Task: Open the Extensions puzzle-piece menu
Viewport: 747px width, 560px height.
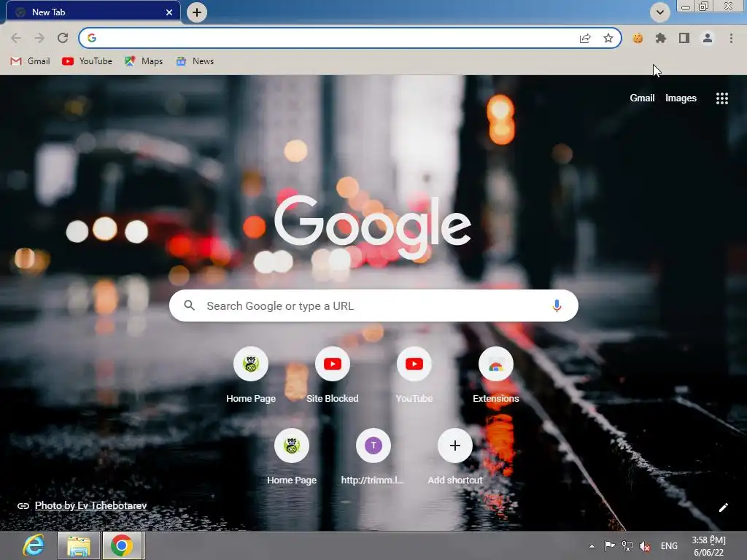Action: pyautogui.click(x=661, y=38)
